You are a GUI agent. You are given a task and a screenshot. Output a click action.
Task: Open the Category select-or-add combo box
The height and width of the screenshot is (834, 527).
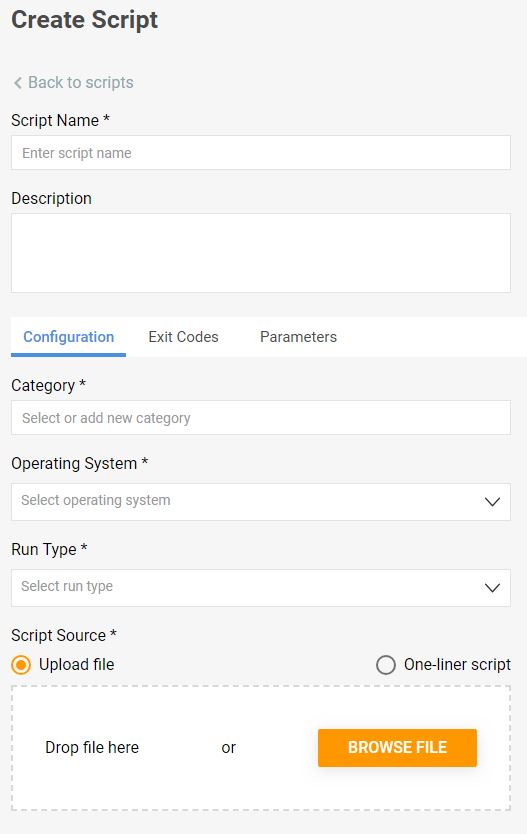click(x=261, y=418)
